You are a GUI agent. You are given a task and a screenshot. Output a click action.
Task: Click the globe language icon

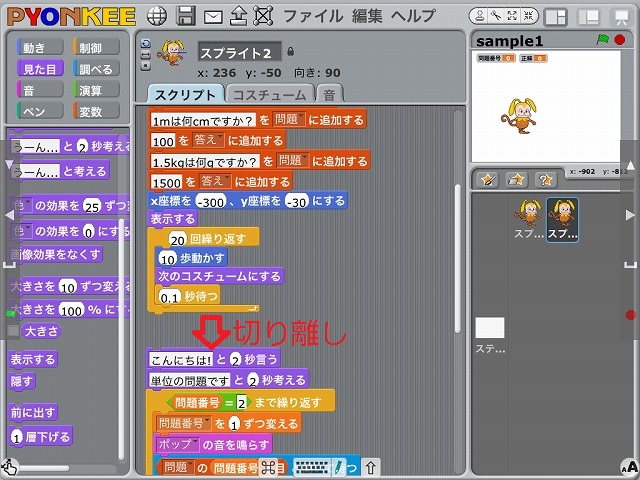pyautogui.click(x=156, y=16)
